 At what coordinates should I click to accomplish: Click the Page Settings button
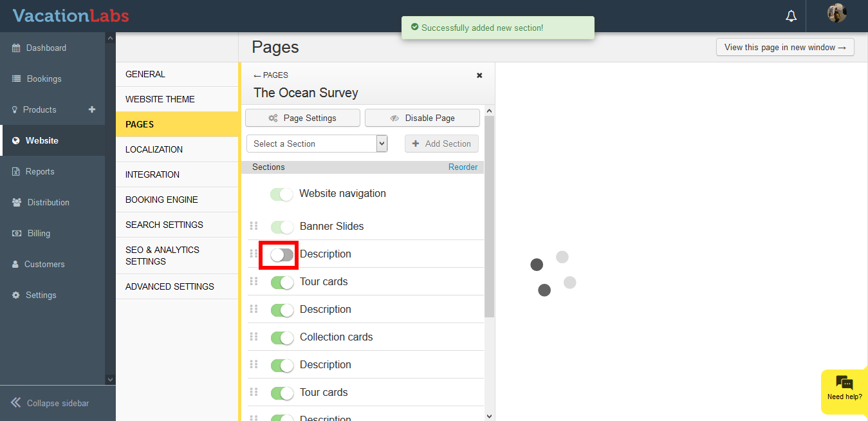(302, 118)
